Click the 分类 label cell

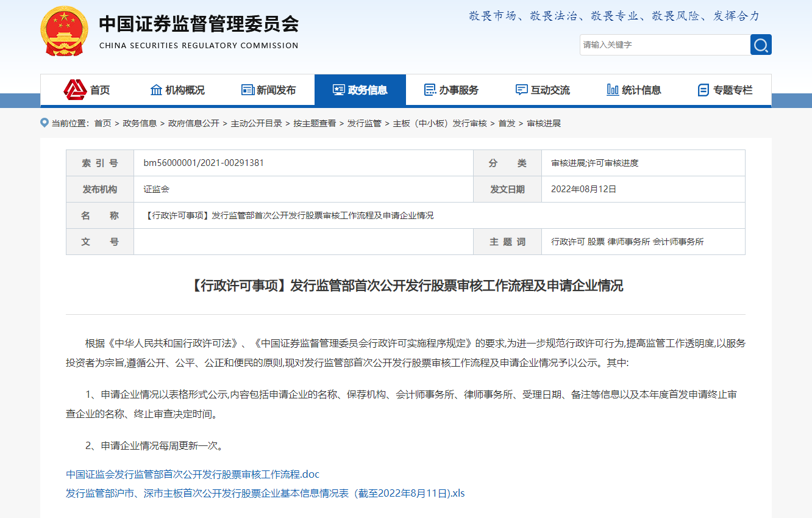(507, 163)
